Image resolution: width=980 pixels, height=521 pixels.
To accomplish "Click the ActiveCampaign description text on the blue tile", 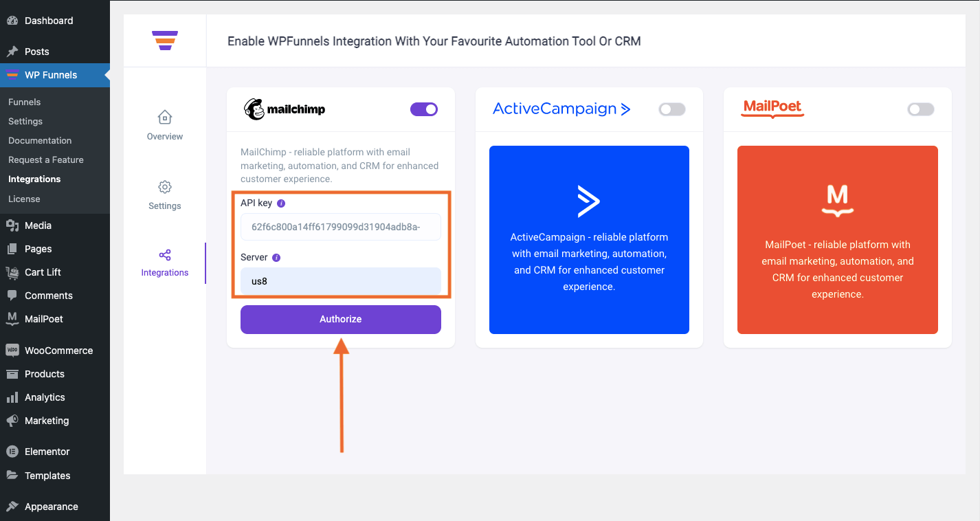I will click(589, 262).
